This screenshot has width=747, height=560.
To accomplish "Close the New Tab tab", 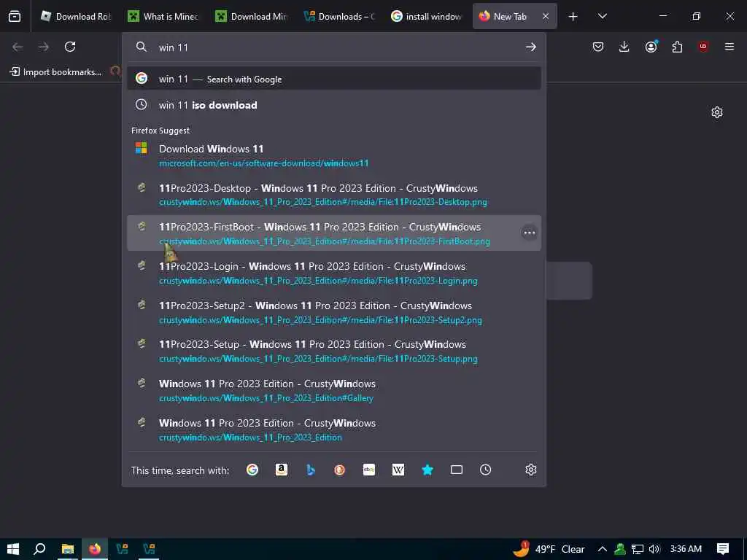I will pos(546,16).
